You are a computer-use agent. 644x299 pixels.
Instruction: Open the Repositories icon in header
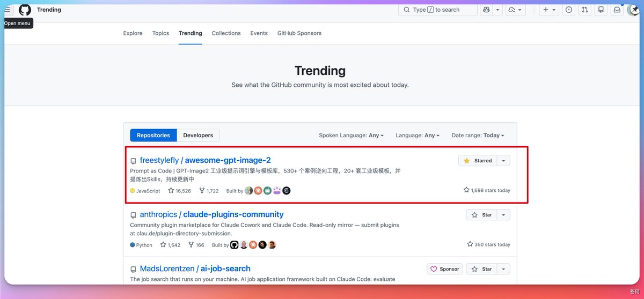click(601, 10)
